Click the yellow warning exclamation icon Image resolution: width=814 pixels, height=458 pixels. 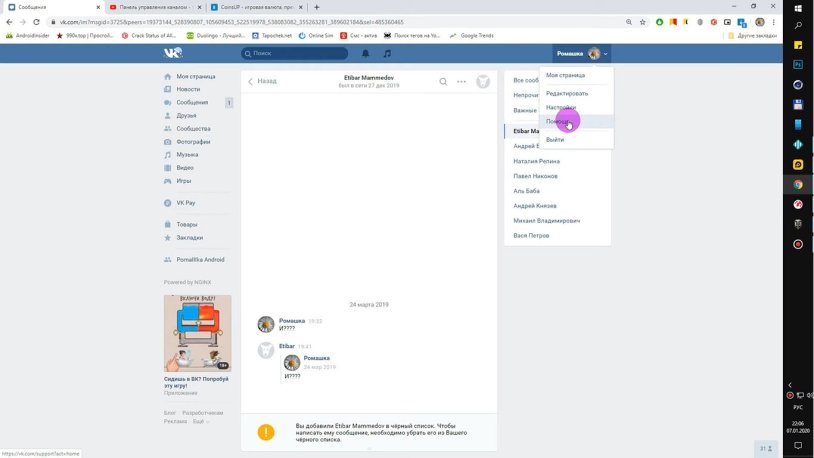266,432
